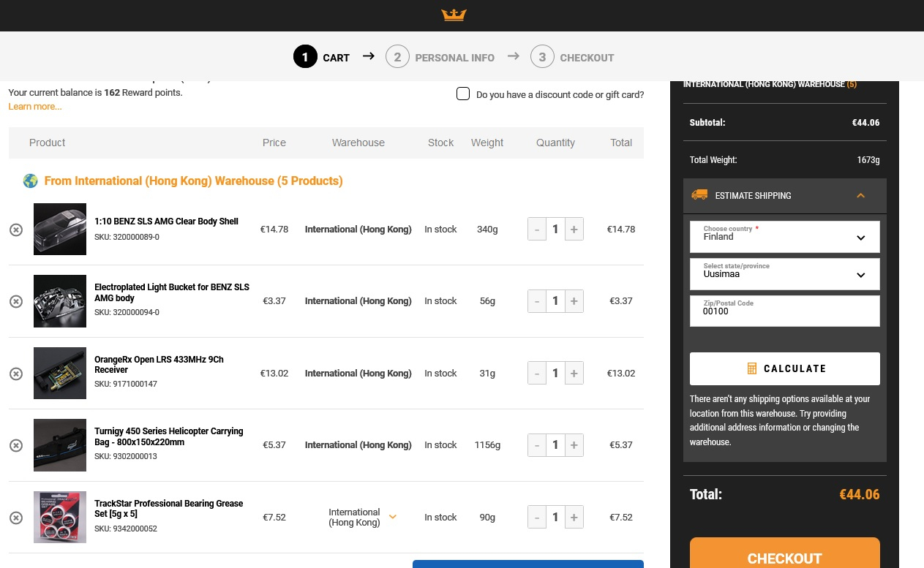Click the 1673g total weight value
The width and height of the screenshot is (924, 568).
868,159
